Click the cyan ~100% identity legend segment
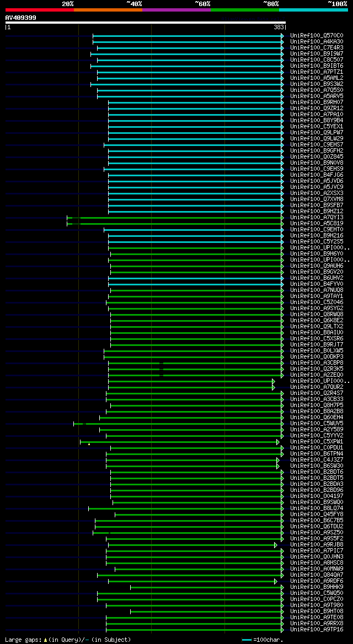 (x=313, y=9)
